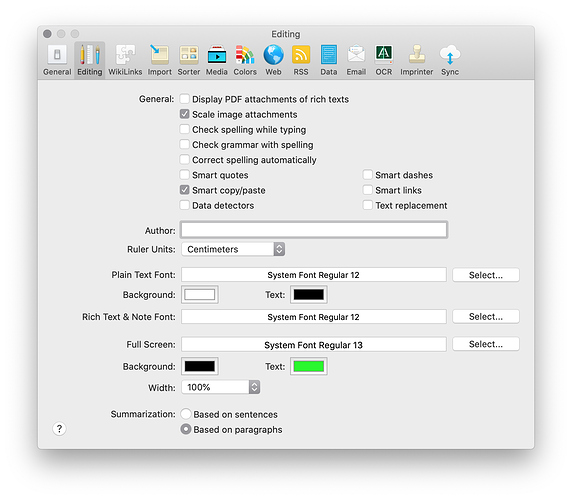This screenshot has height=500, width=573.
Task: Open the OCR preferences pane
Action: (384, 60)
